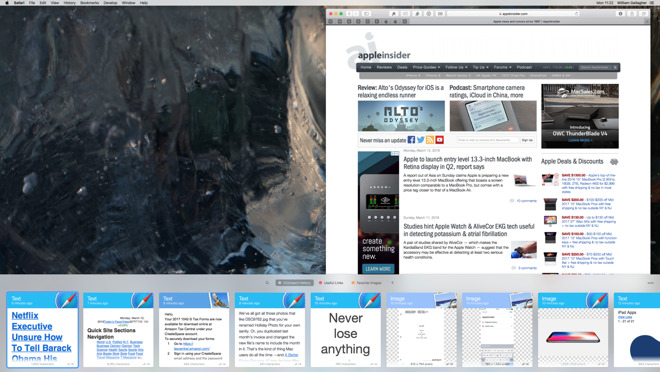Show the Safari sidebar
The height and width of the screenshot is (372, 660).
click(366, 14)
